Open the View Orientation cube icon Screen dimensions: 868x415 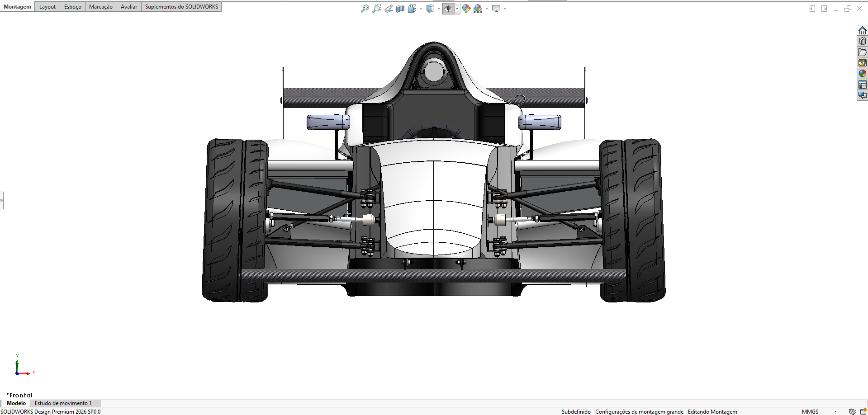(x=412, y=9)
